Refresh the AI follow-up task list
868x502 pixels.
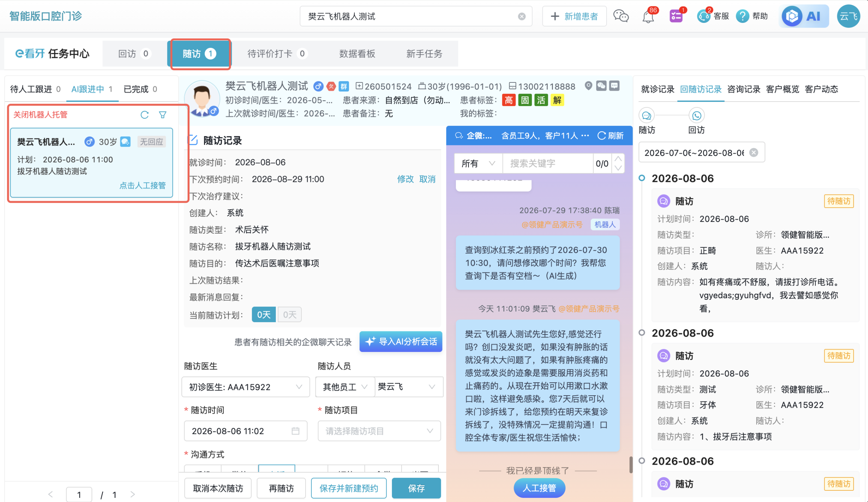click(x=144, y=115)
